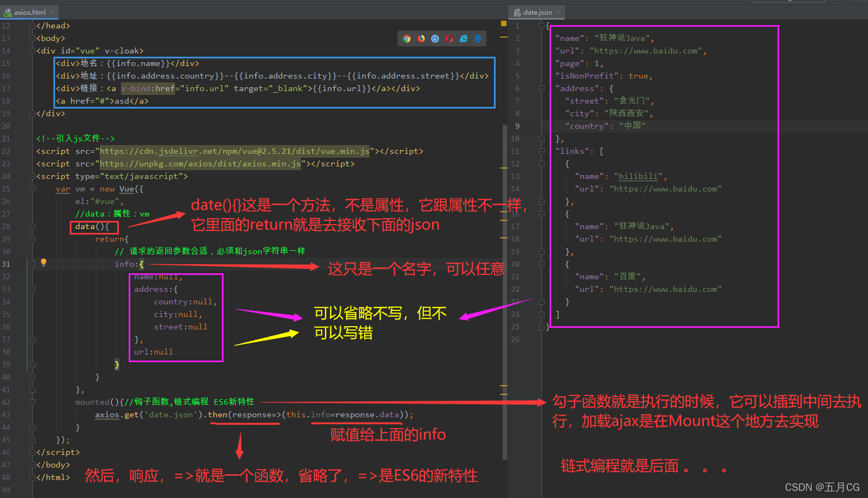Click the 'date.json' string in axios.get
Viewport: 868px width, 498px height.
(x=171, y=415)
